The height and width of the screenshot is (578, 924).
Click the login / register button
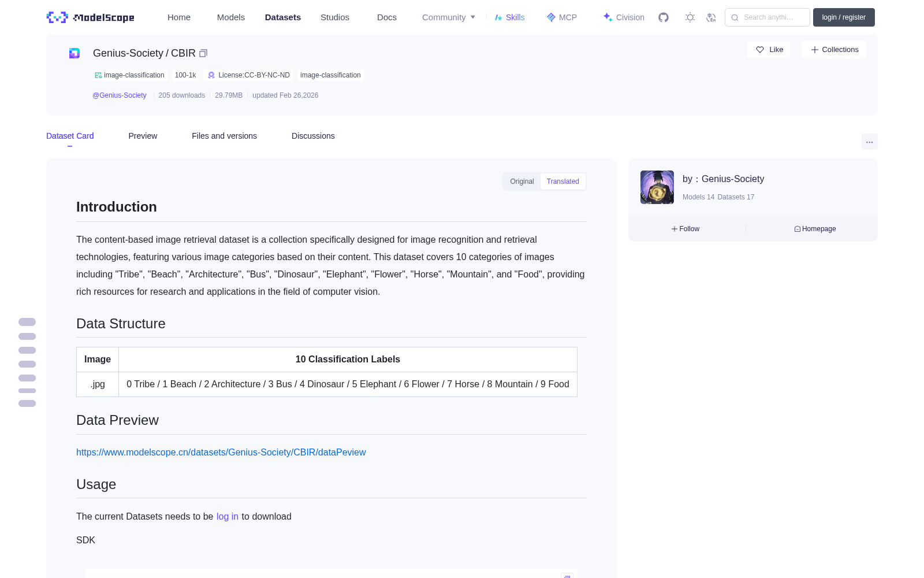pos(844,17)
